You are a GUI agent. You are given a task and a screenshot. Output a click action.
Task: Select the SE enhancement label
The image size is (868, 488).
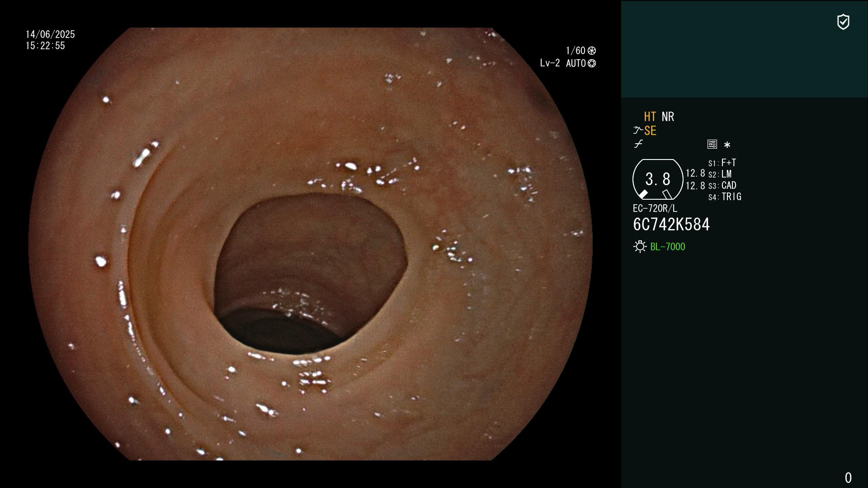(650, 131)
